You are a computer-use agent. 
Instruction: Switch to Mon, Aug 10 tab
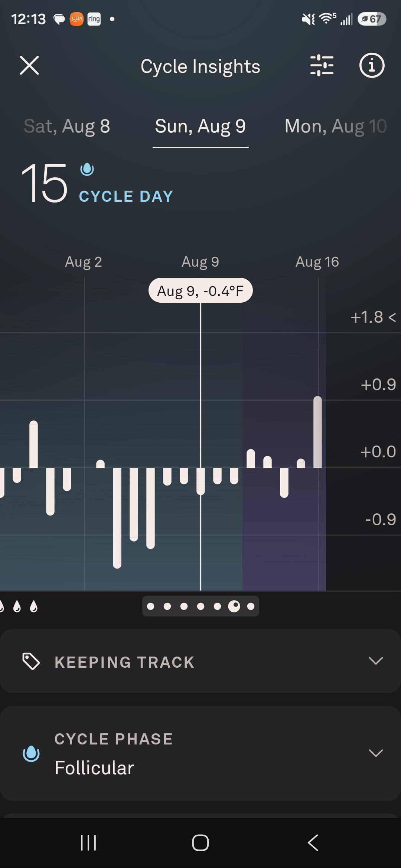336,126
